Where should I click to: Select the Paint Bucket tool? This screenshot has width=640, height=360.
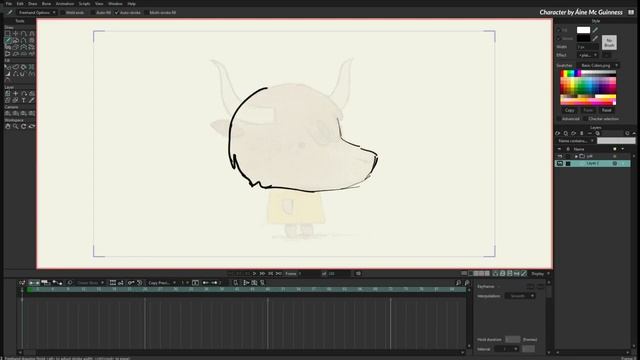tap(24, 67)
